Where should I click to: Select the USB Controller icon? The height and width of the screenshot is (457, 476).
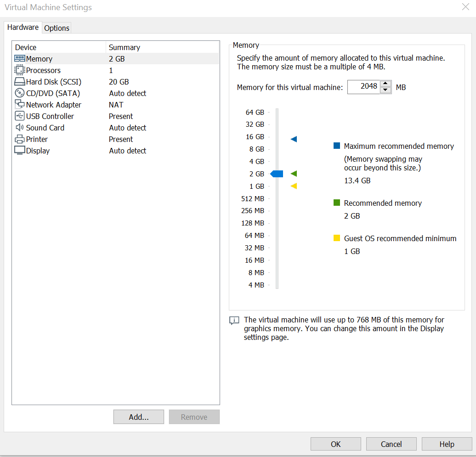click(20, 116)
